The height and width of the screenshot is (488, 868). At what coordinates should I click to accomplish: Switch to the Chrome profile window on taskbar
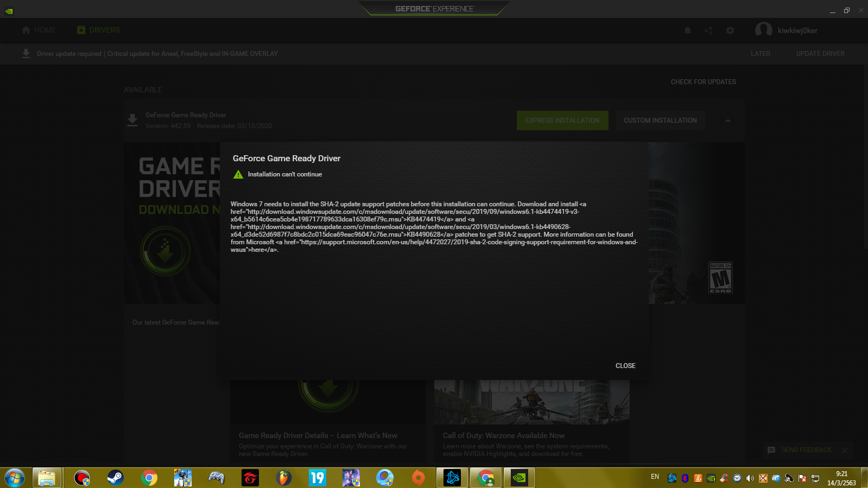(x=486, y=478)
